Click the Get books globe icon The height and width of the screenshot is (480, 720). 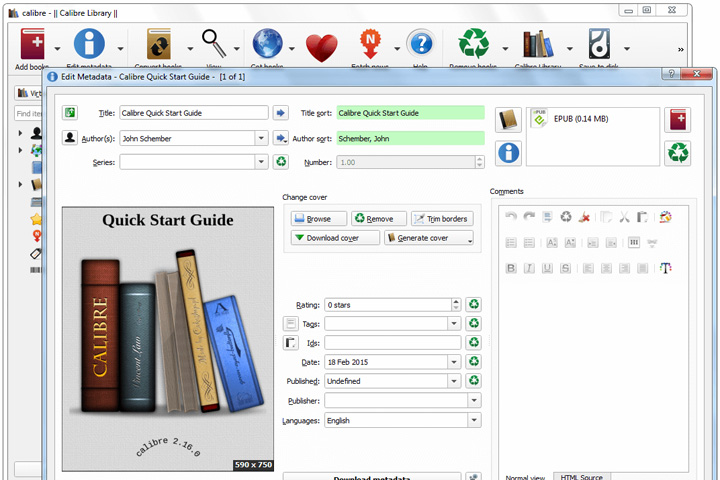(267, 44)
